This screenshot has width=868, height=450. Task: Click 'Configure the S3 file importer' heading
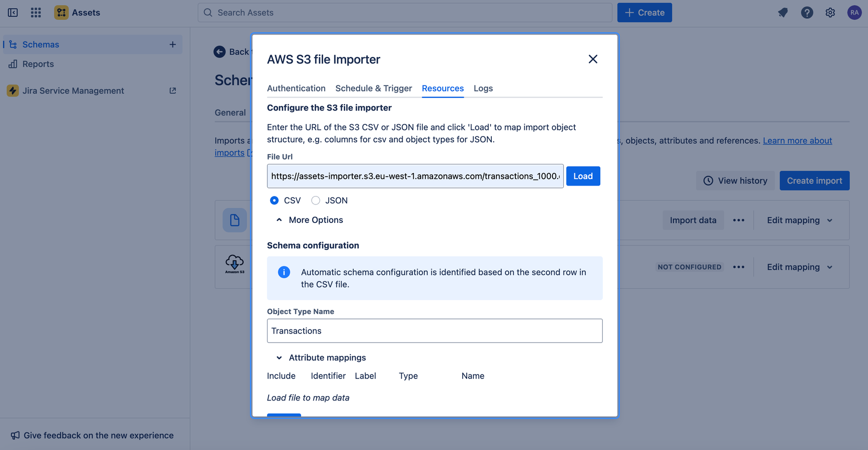(x=329, y=107)
